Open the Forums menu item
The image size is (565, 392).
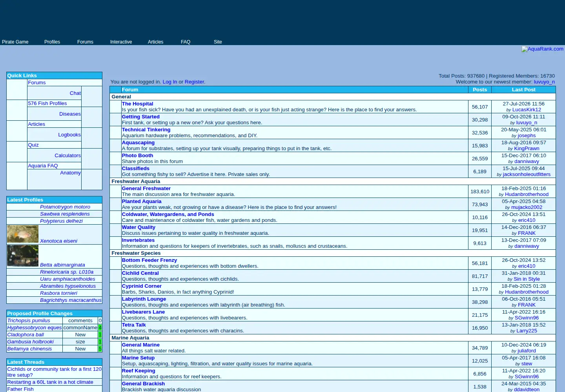85,42
